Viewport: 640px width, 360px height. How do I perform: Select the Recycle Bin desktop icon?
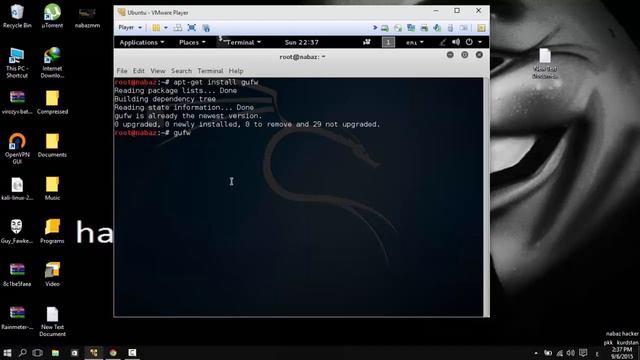pos(17,16)
